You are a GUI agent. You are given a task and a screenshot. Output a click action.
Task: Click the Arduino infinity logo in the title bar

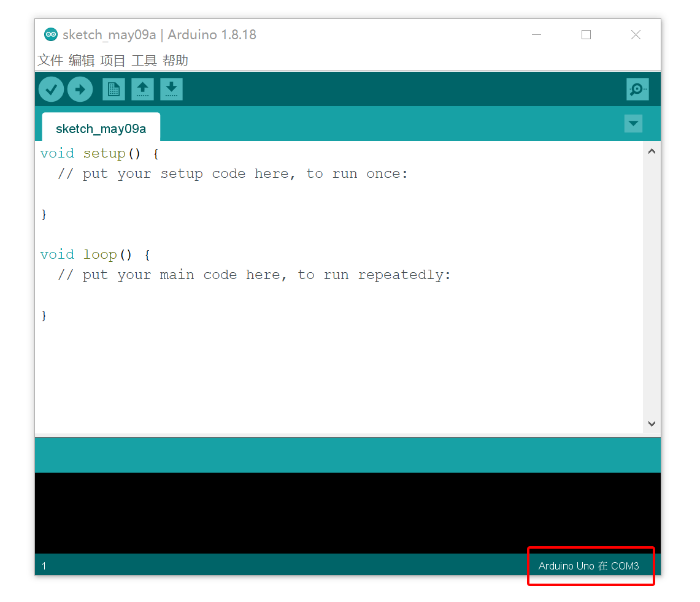[x=51, y=34]
